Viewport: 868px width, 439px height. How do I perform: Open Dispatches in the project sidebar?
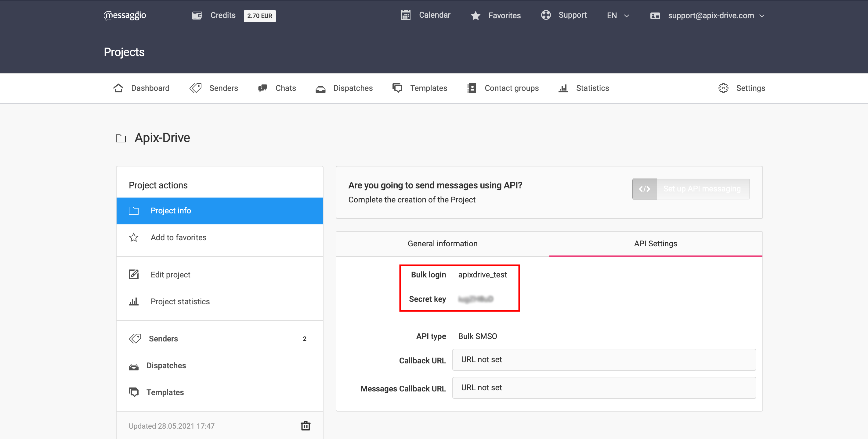166,366
